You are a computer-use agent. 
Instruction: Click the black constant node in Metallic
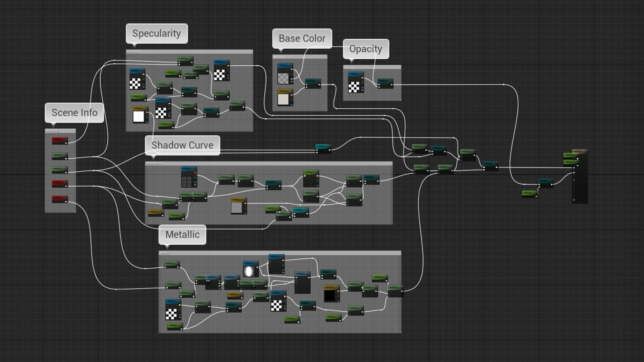[x=332, y=294]
